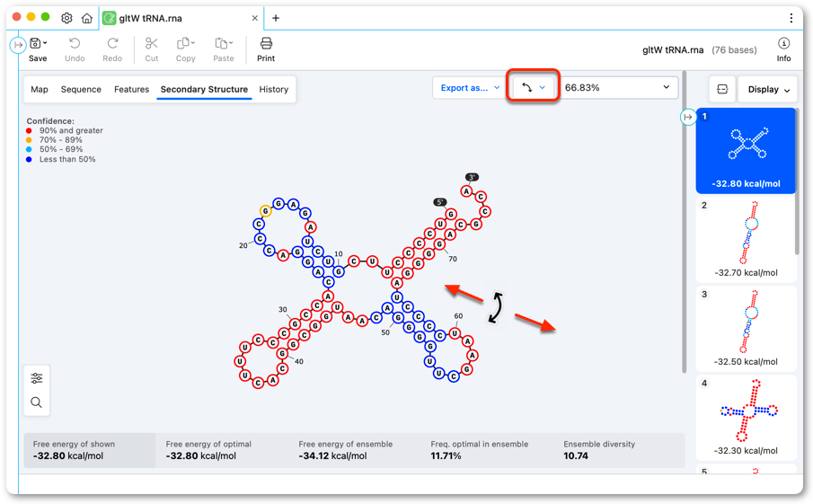The height and width of the screenshot is (504, 813).
Task: Click the orange 70% - 89% swatch
Action: 29,140
